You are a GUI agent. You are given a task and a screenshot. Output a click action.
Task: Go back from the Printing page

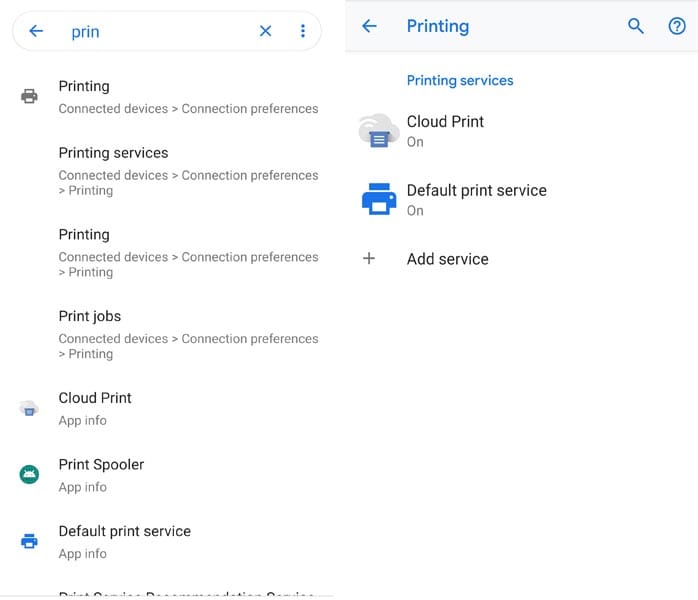pos(369,26)
